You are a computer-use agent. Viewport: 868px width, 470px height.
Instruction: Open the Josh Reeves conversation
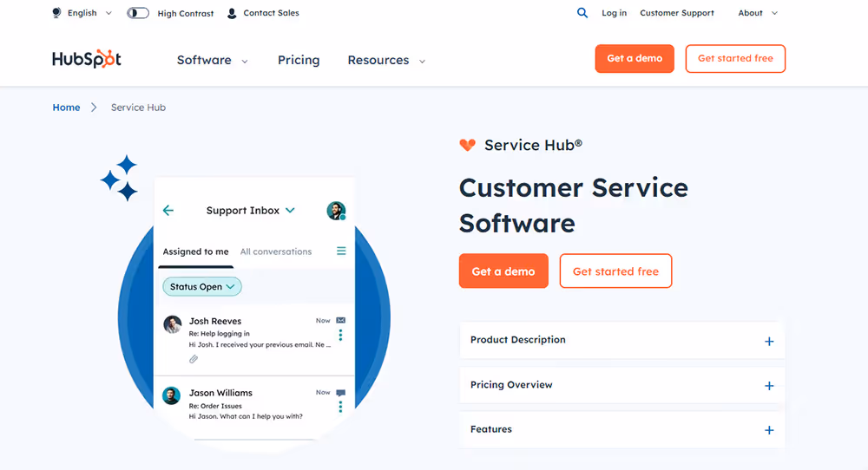(254, 340)
